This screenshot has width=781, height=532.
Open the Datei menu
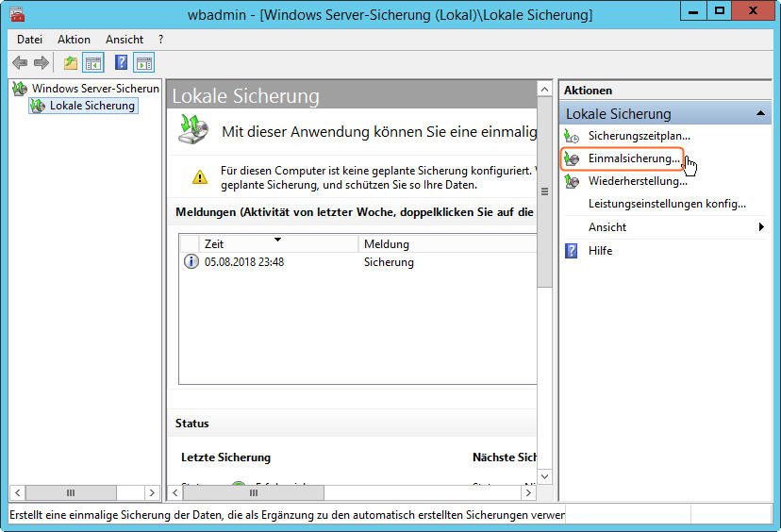point(29,40)
